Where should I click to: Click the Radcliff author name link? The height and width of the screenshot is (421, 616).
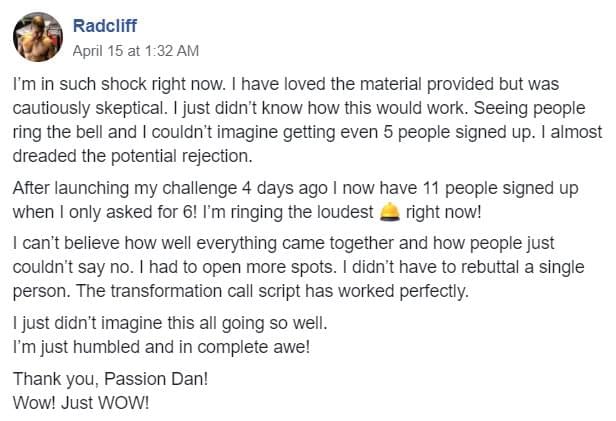tap(105, 26)
